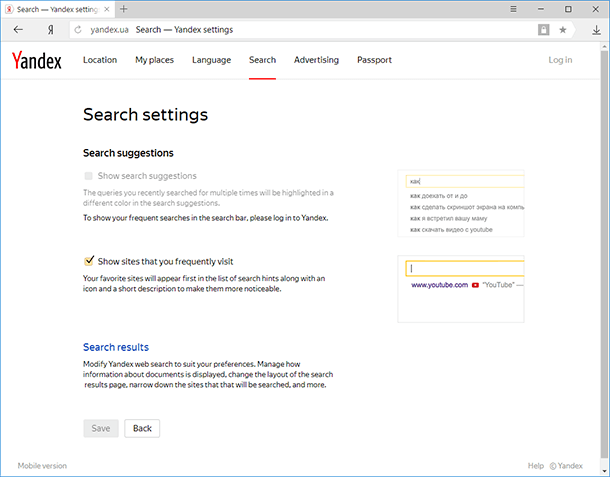610x477 pixels.
Task: Open Yandex home via Я icon
Action: pos(50,30)
